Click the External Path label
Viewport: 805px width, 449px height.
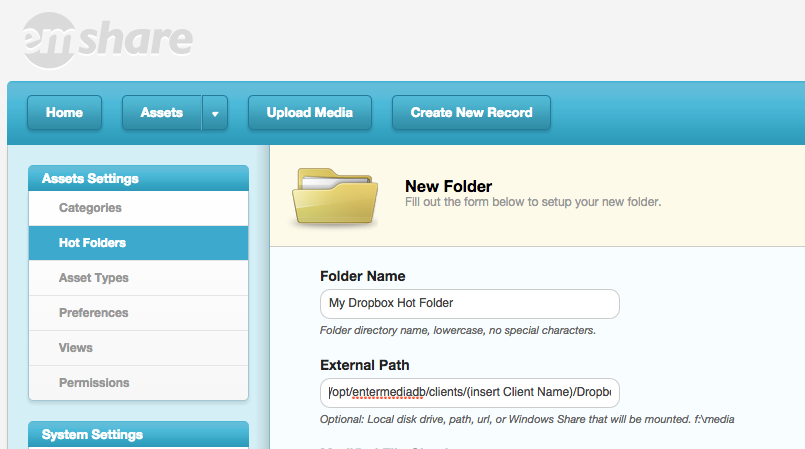365,365
